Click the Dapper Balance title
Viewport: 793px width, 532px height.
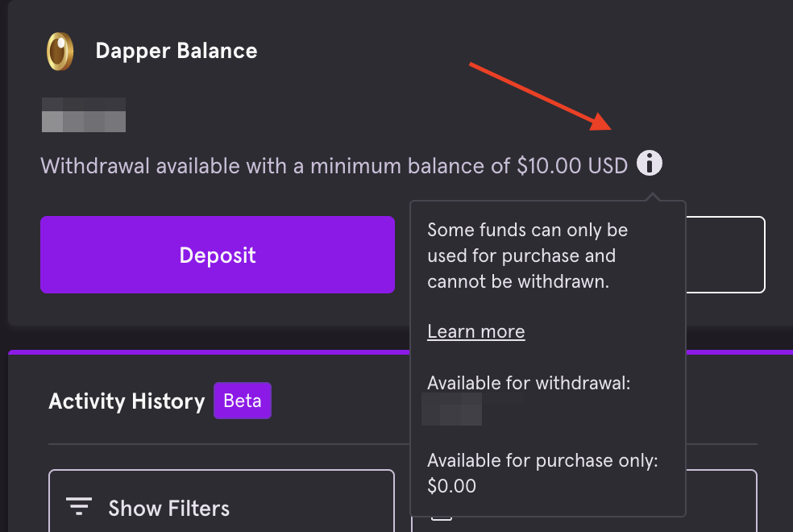click(176, 51)
